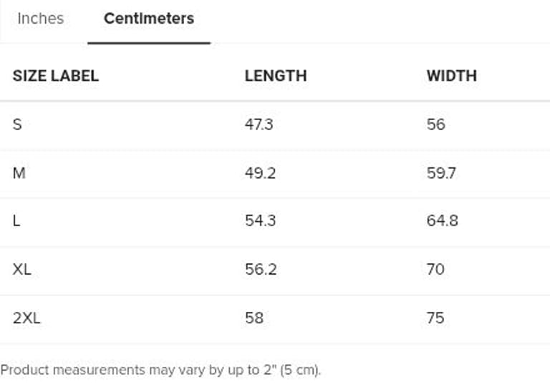Click the product measurements variance note
550x392 pixels.
click(161, 371)
